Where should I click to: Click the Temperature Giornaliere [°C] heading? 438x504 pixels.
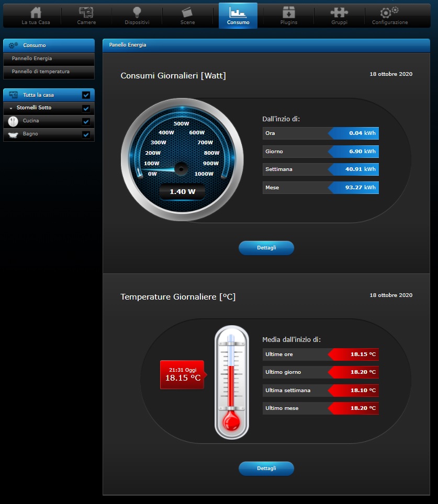(x=178, y=296)
